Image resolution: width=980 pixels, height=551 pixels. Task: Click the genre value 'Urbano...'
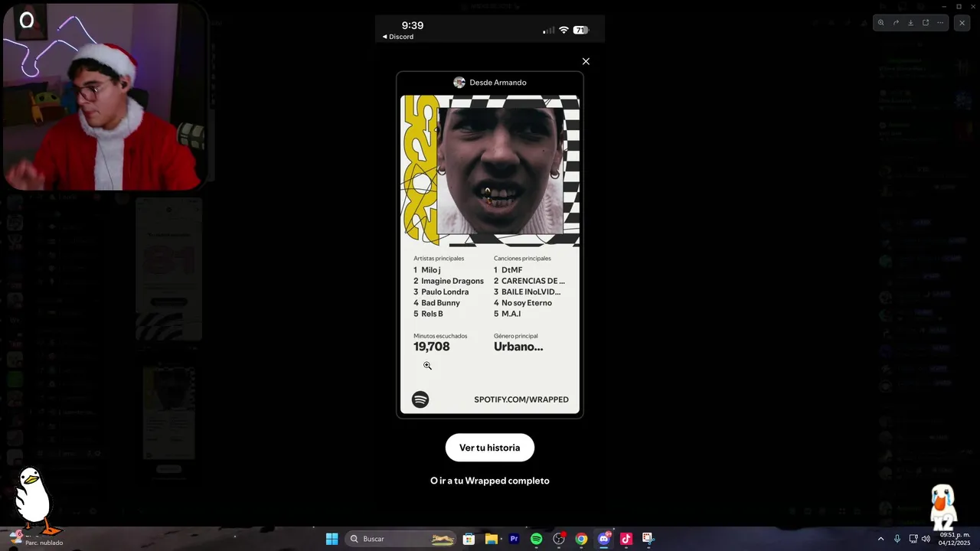(x=518, y=347)
